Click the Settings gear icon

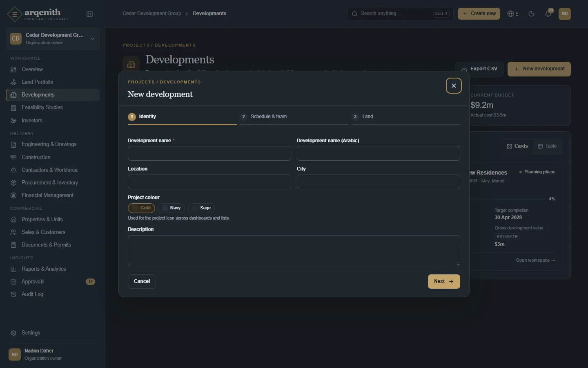click(x=13, y=333)
